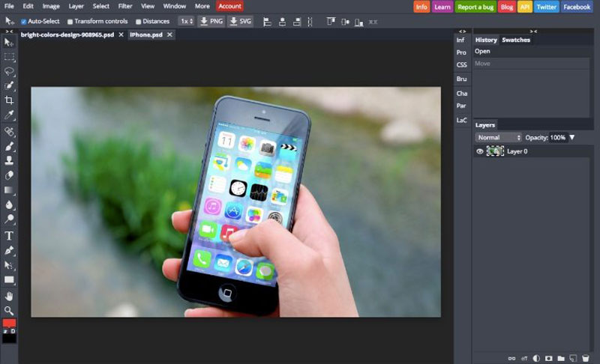The image size is (600, 364).
Task: Create a new folder in Layers panel
Action: (560, 358)
